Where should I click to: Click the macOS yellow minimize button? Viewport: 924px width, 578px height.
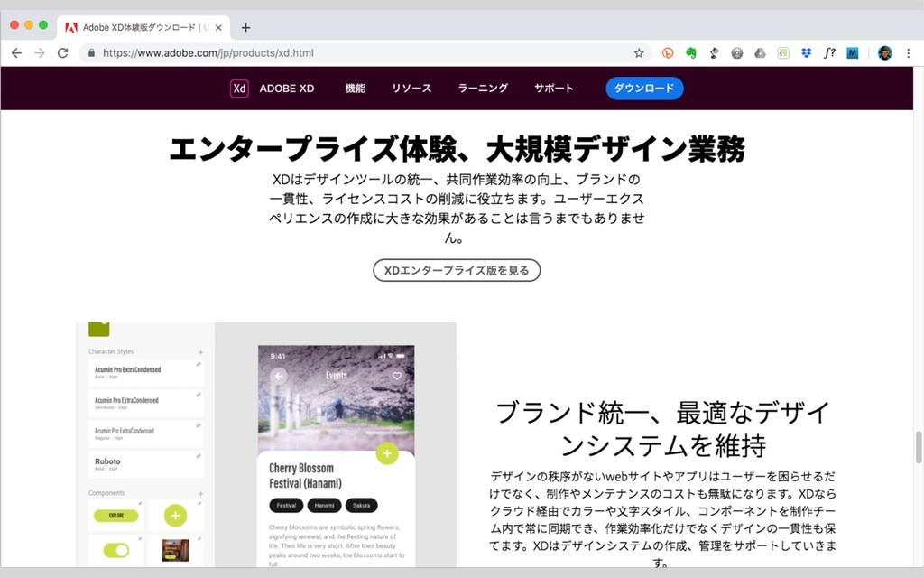tap(28, 24)
